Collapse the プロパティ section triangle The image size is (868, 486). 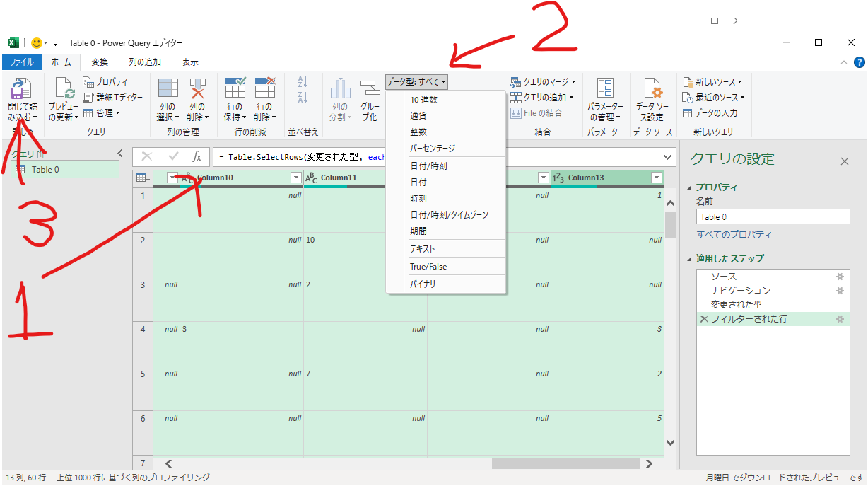pos(689,187)
